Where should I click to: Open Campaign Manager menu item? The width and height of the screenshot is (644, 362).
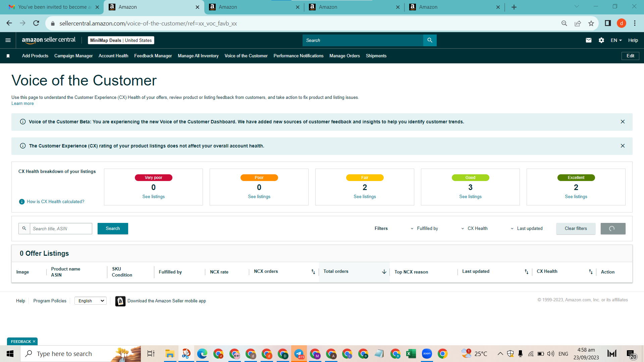click(x=73, y=56)
